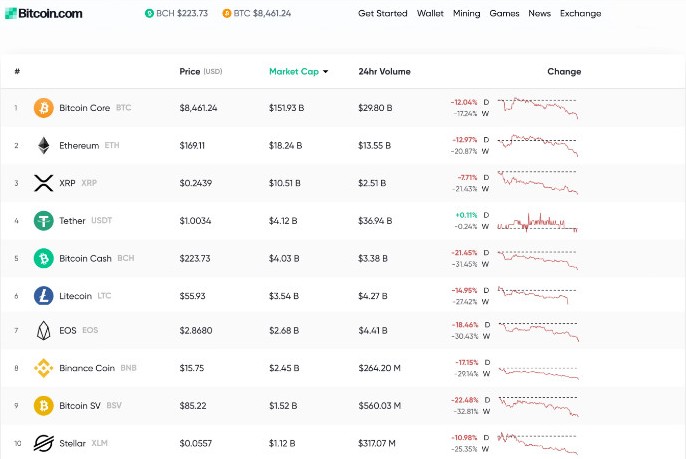Screen dimensions: 686x459
Task: Sort table by Price column header
Action: coord(201,71)
